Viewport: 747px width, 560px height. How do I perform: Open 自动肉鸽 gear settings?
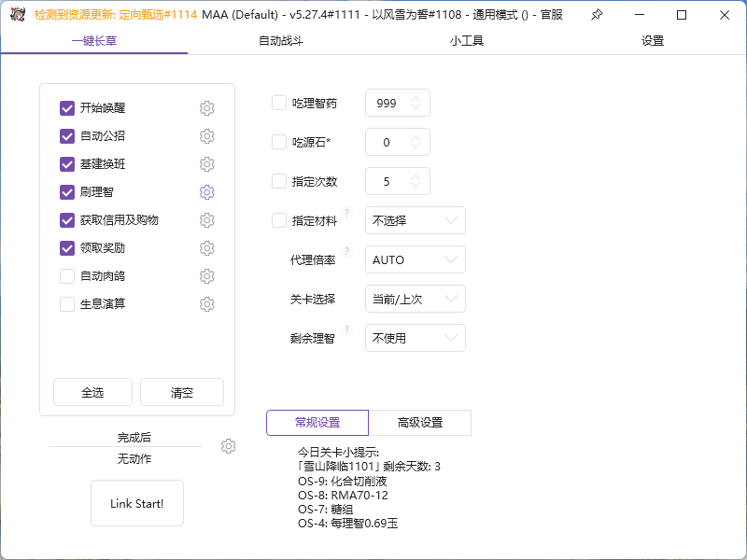pyautogui.click(x=206, y=276)
